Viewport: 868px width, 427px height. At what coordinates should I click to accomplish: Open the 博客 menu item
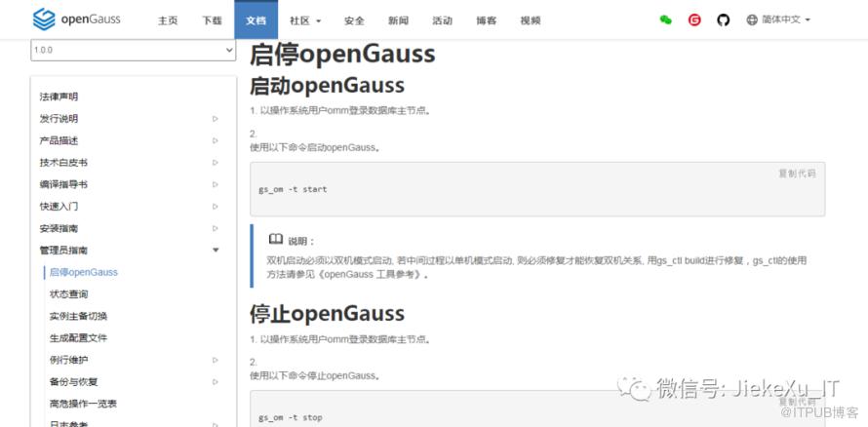(x=486, y=20)
